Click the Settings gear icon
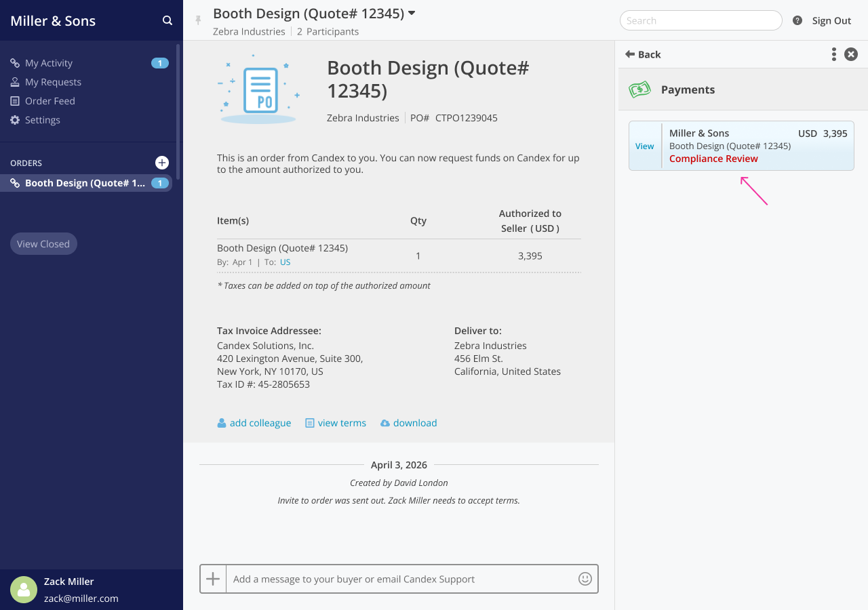This screenshot has height=610, width=868. coord(15,120)
